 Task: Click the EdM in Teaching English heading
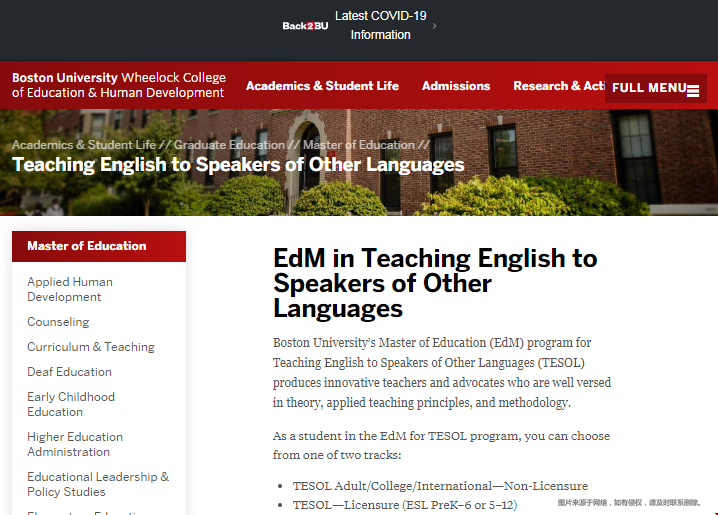pos(435,283)
